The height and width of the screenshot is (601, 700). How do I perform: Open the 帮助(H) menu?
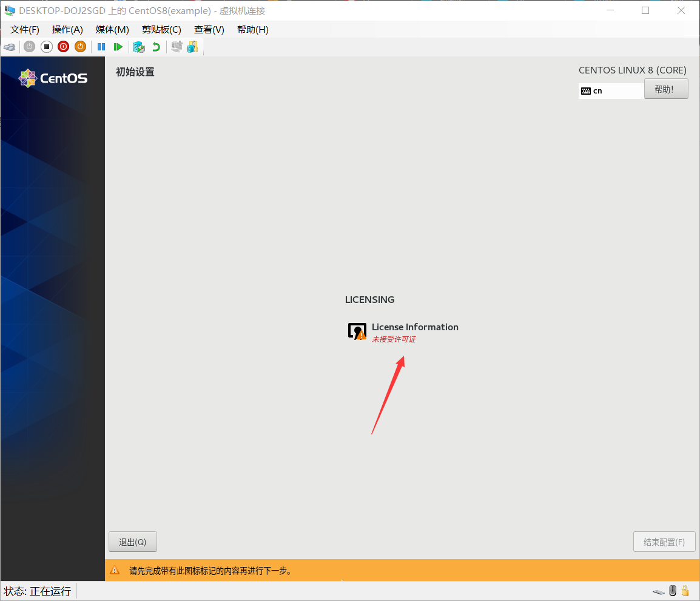[253, 30]
